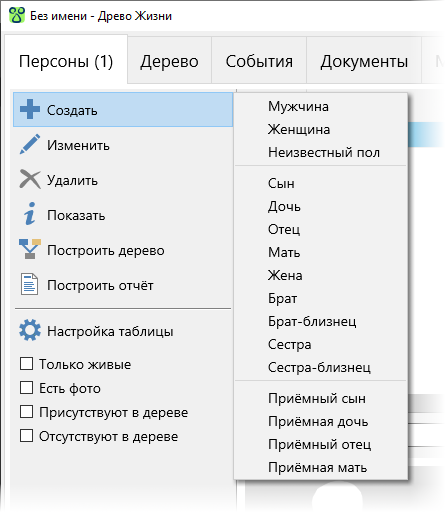Click the Построить дерево tree icon
This screenshot has width=446, height=513.
coord(30,249)
